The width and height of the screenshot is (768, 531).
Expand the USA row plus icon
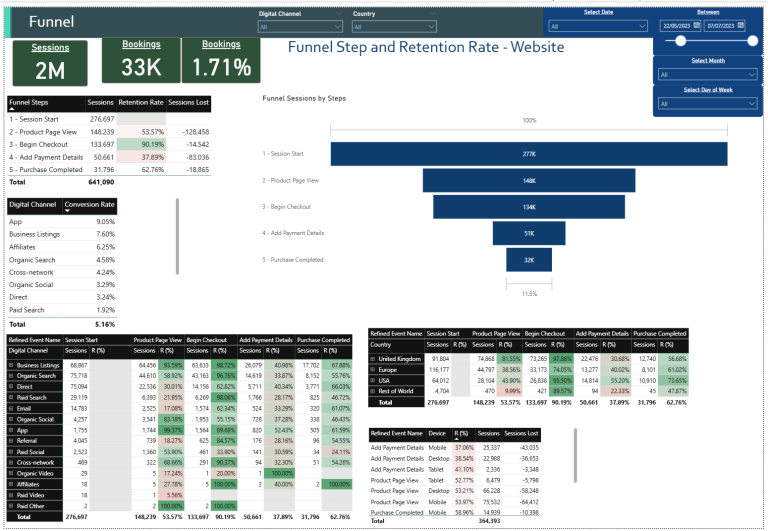pos(374,380)
